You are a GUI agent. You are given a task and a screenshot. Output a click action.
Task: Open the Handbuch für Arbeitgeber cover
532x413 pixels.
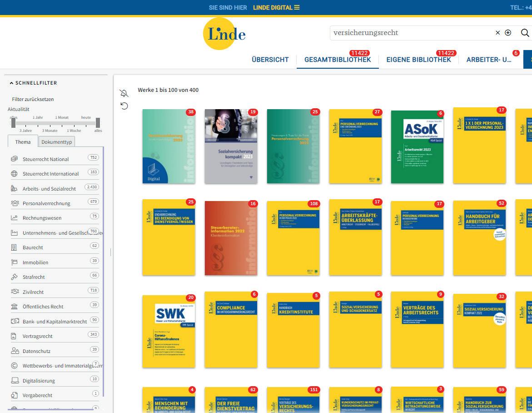[479, 238]
